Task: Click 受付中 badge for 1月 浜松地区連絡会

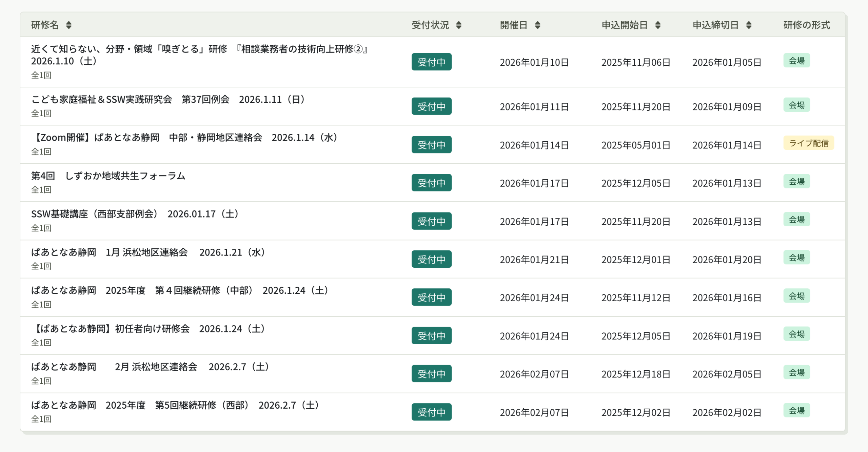Action: (431, 260)
